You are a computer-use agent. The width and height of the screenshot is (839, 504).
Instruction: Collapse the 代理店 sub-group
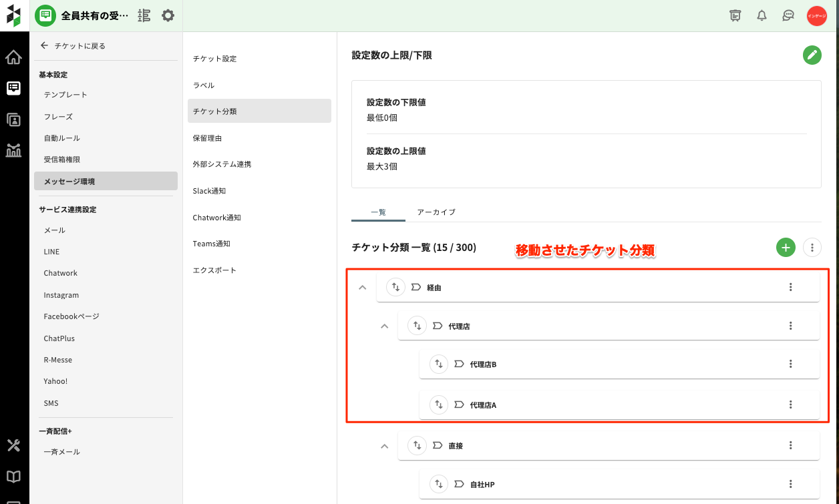coord(384,326)
